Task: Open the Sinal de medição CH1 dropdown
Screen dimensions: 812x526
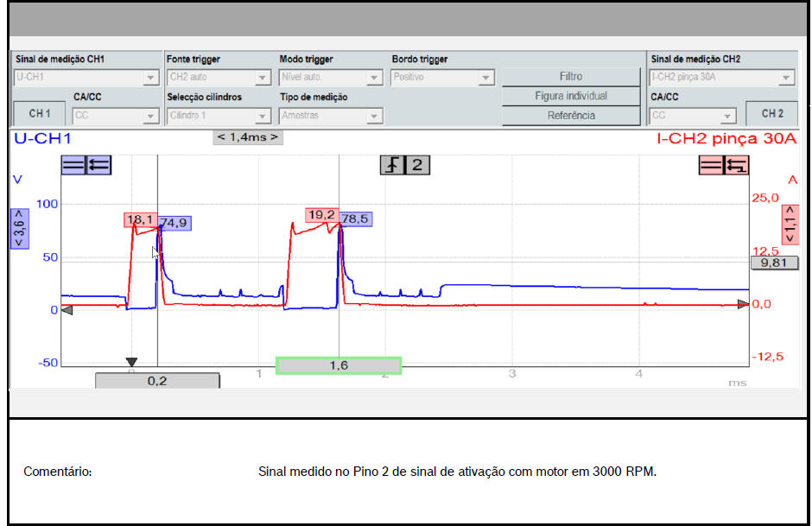Action: pos(85,78)
